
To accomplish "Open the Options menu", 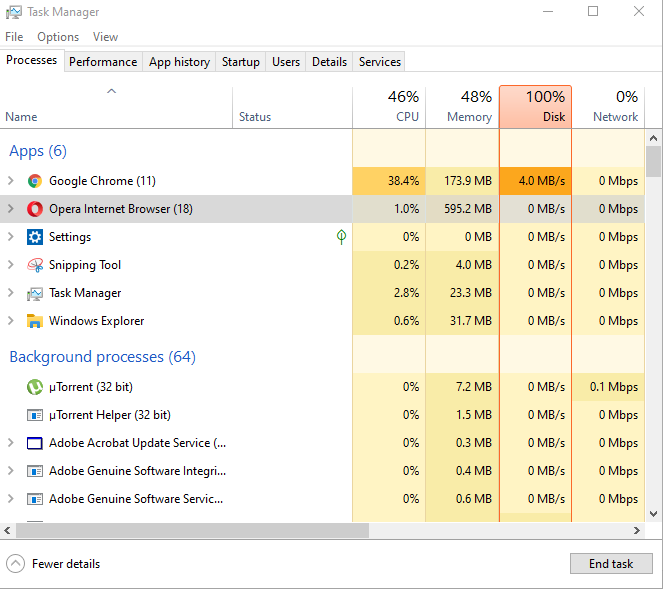I will coord(58,37).
